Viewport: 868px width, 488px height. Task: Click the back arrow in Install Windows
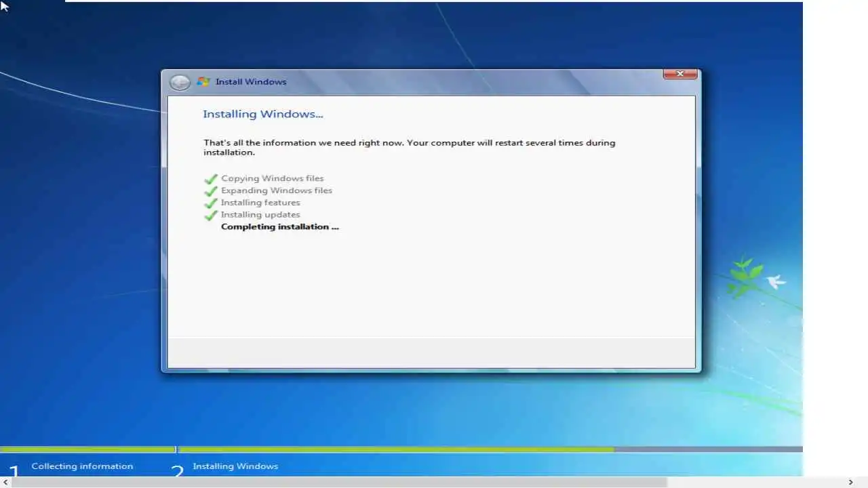pos(180,82)
